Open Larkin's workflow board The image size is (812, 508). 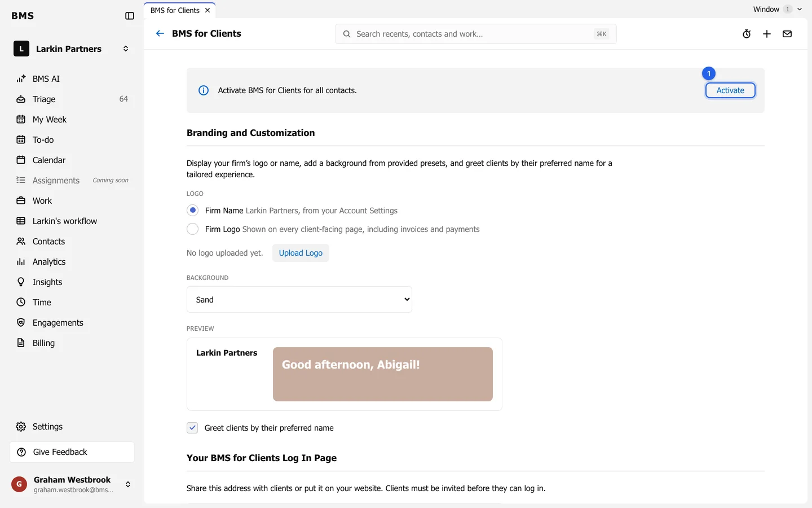point(72,221)
